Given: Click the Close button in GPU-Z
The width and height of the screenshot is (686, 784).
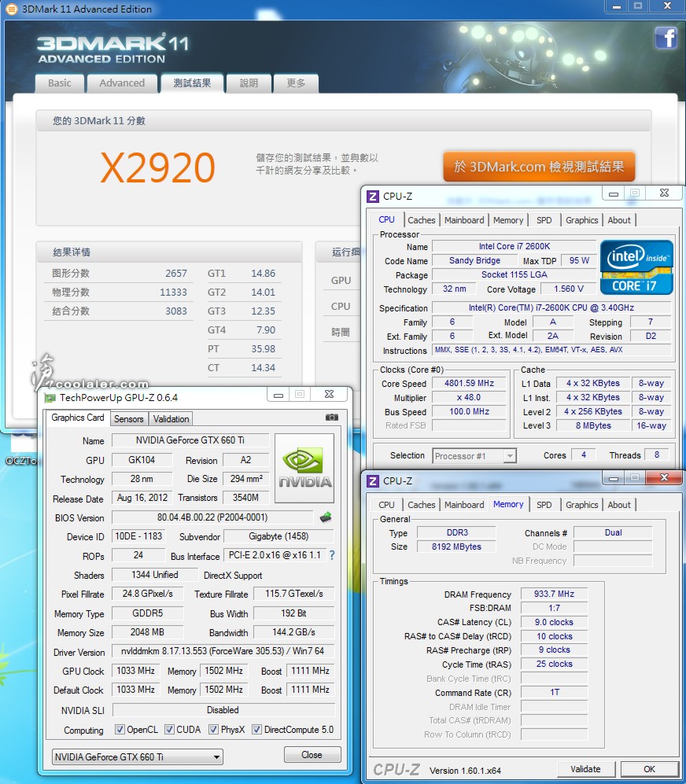Looking at the screenshot, I should tap(312, 754).
